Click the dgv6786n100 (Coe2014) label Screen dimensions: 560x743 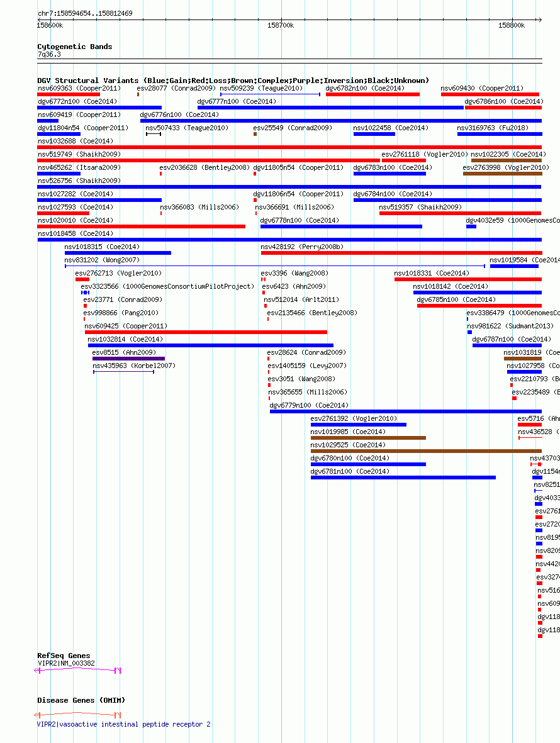[504, 101]
